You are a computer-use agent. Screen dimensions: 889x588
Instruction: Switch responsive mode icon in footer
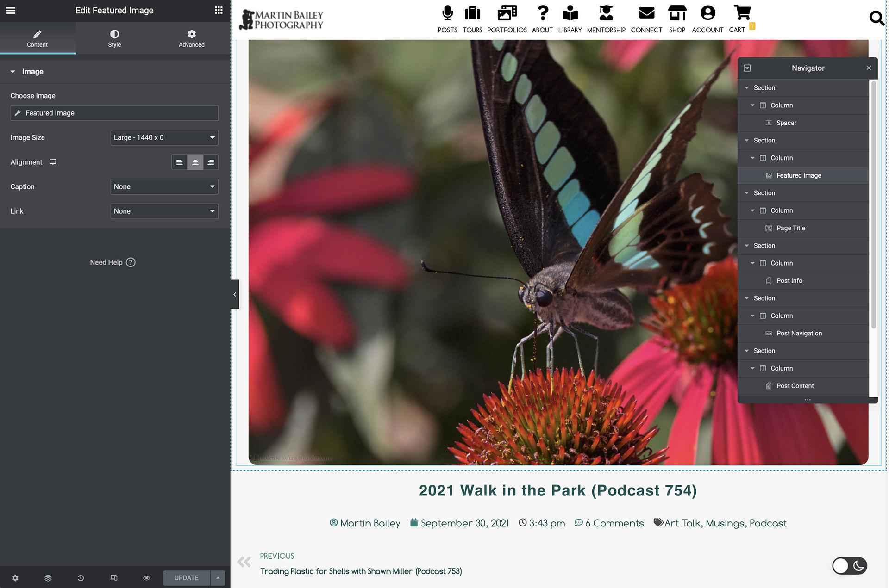pos(113,578)
